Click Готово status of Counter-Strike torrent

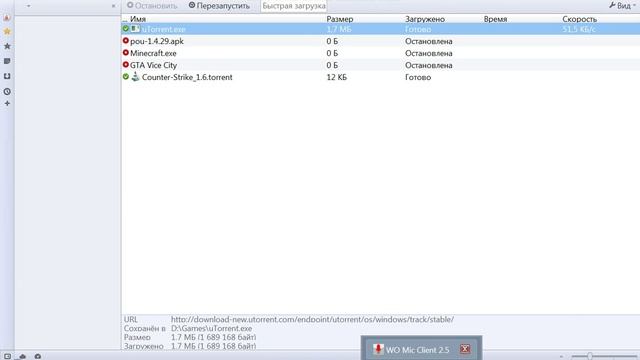(x=418, y=77)
